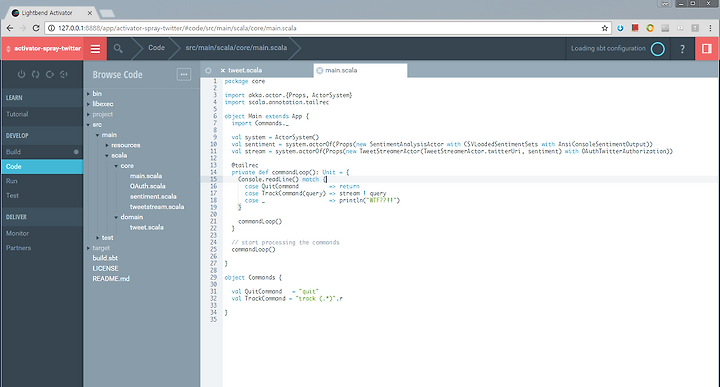Click the green-orange circle extension icon

click(x=650, y=28)
